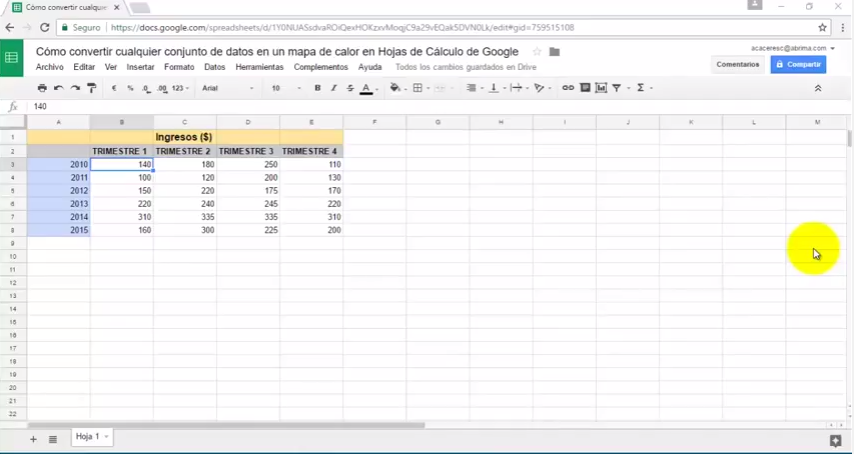Click the blue Compartir button
This screenshot has width=854, height=454.
click(x=798, y=64)
